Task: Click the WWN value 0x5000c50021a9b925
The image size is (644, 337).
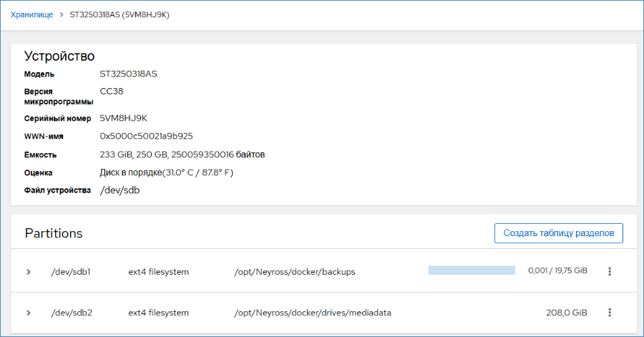Action: (x=146, y=136)
